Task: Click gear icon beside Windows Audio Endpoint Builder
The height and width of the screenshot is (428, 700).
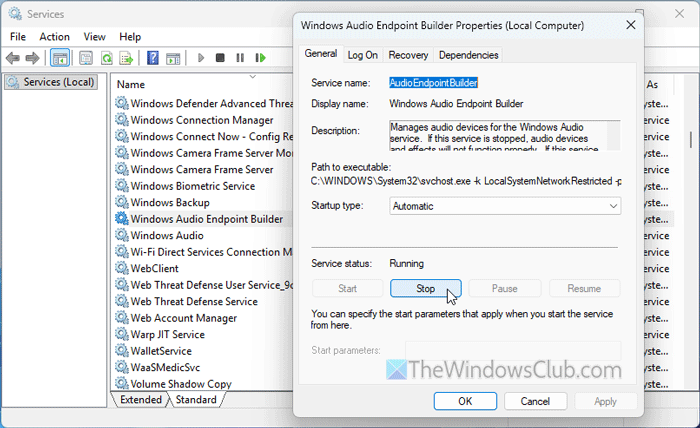Action: [121, 218]
